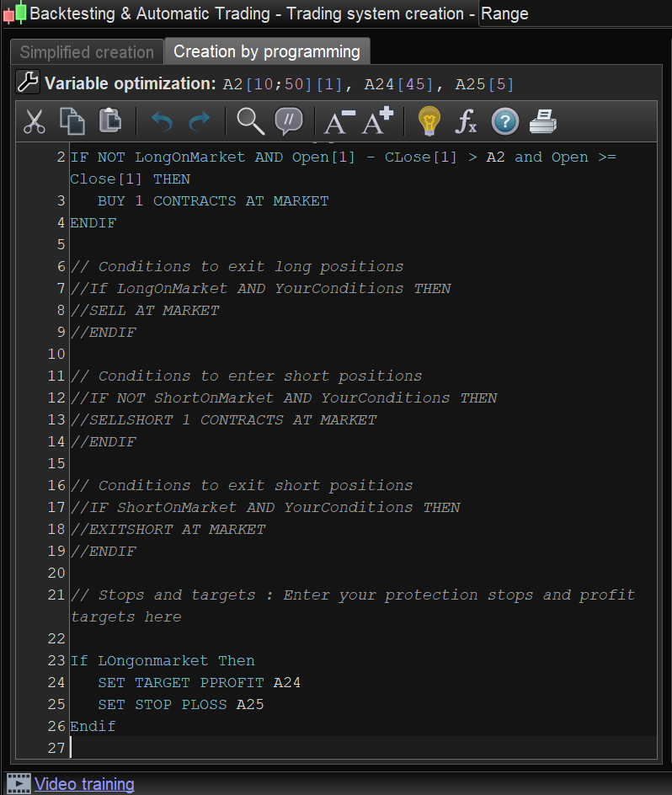Screen dimensions: 672x795
Task: Click the Copy icon in toolbar
Action: tap(72, 122)
